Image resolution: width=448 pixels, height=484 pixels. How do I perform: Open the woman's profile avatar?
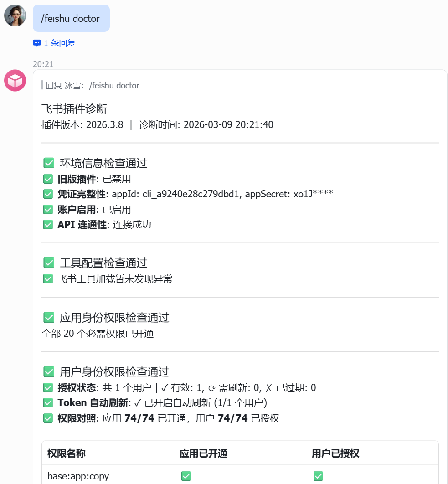(x=15, y=15)
